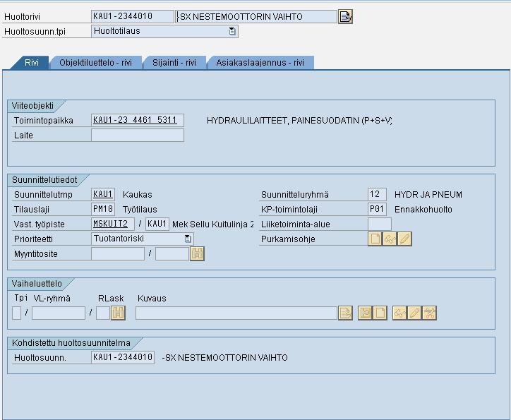Focus the VL-ryhmä input field
Screen dimensions: 511x420
pyautogui.click(x=59, y=313)
